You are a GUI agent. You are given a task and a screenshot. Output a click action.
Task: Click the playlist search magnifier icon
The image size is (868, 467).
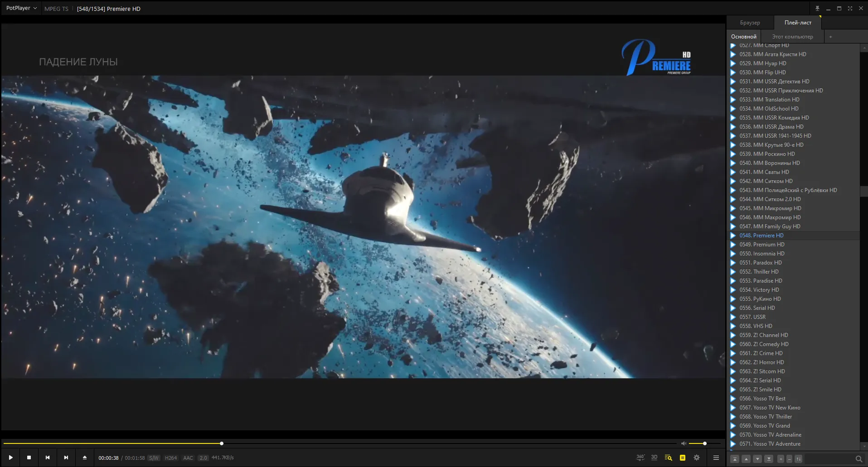click(859, 459)
